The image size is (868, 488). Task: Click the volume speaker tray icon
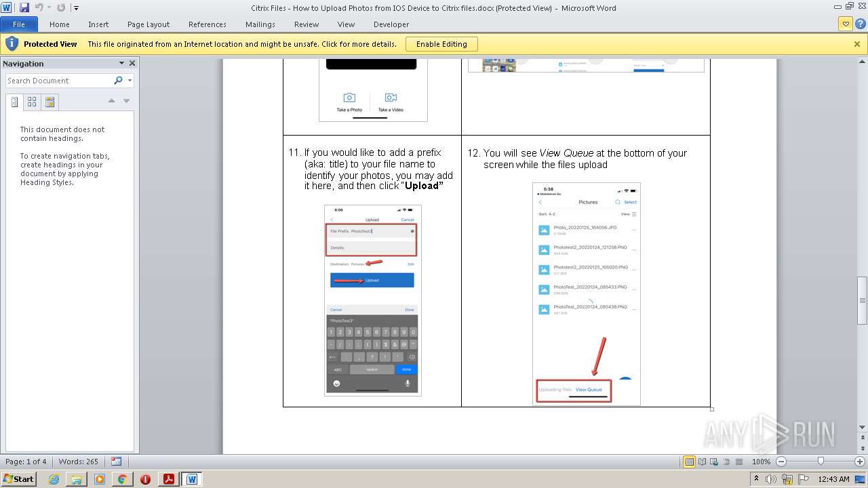point(770,479)
